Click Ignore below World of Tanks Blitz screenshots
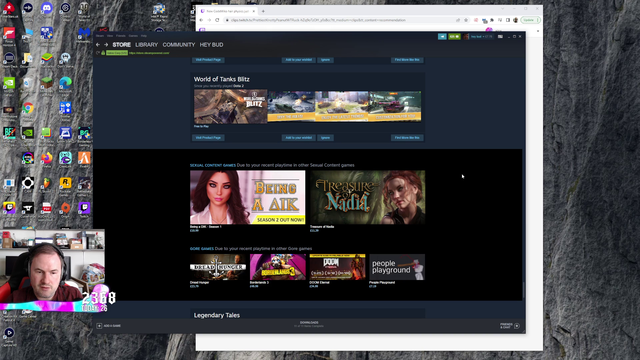640x360 pixels. click(325, 138)
